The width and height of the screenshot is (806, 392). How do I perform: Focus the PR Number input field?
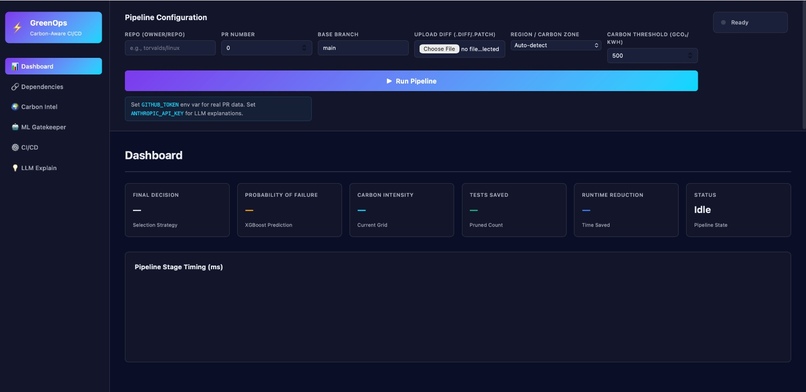266,48
